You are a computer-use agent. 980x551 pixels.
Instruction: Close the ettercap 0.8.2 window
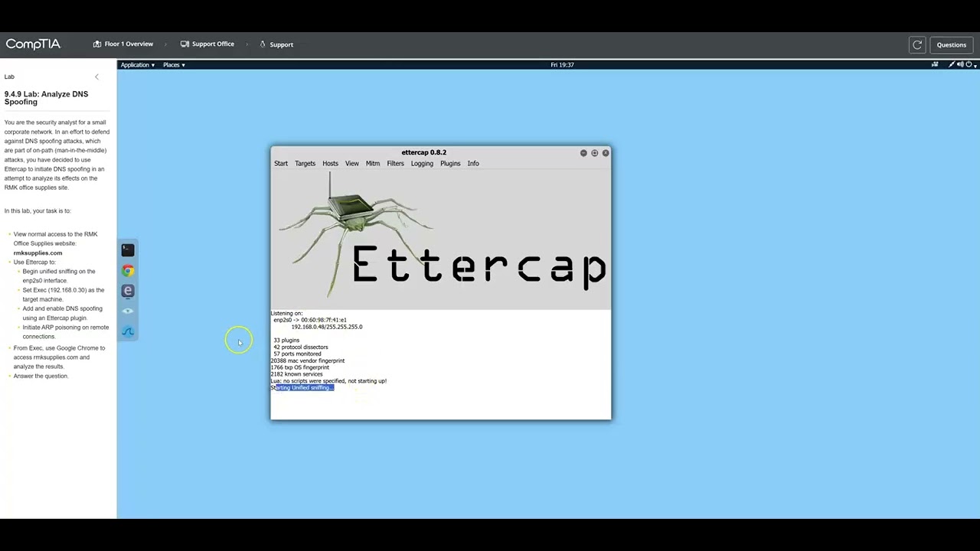coord(606,153)
